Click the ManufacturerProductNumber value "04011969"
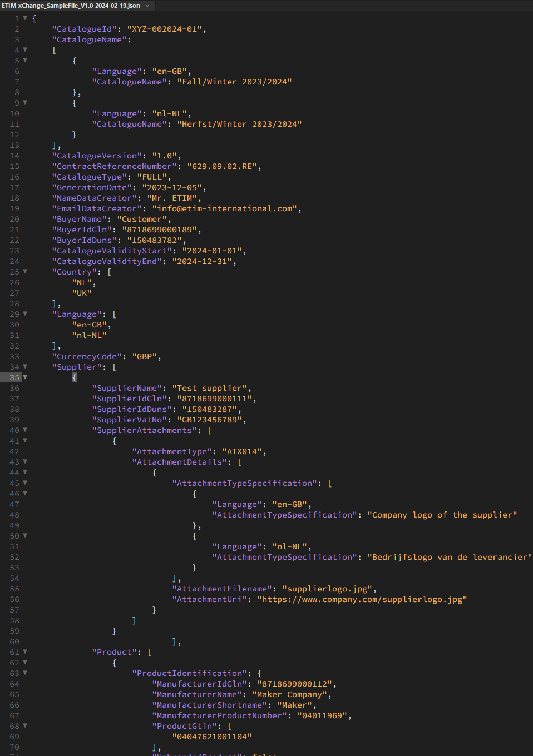 click(322, 715)
